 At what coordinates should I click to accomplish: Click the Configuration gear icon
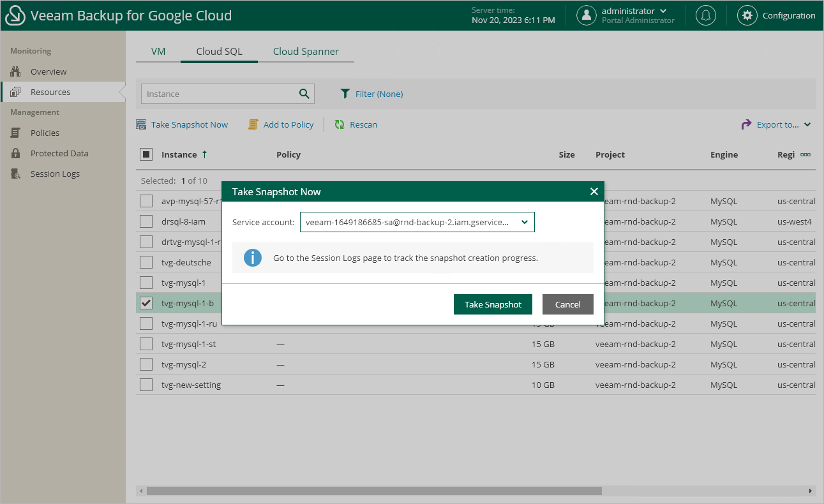click(x=747, y=15)
